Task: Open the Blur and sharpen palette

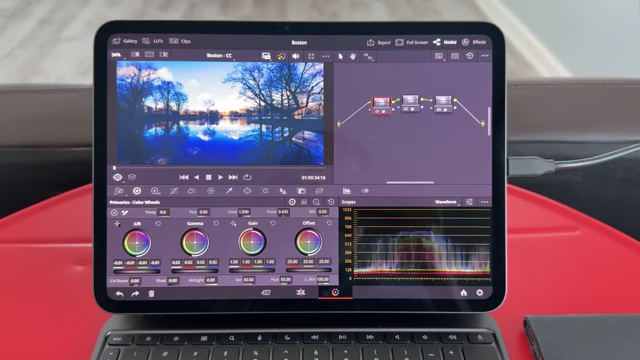Action: tap(283, 191)
